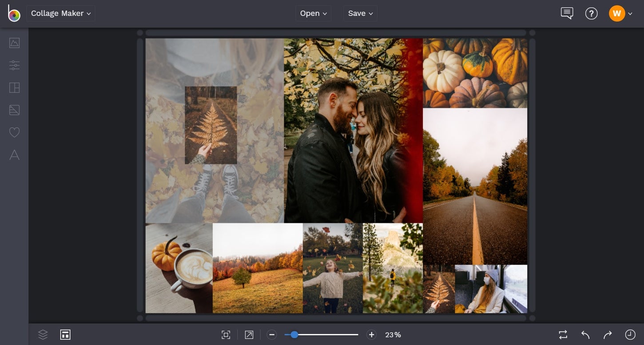Open the Patterns sidebar panel

14,110
